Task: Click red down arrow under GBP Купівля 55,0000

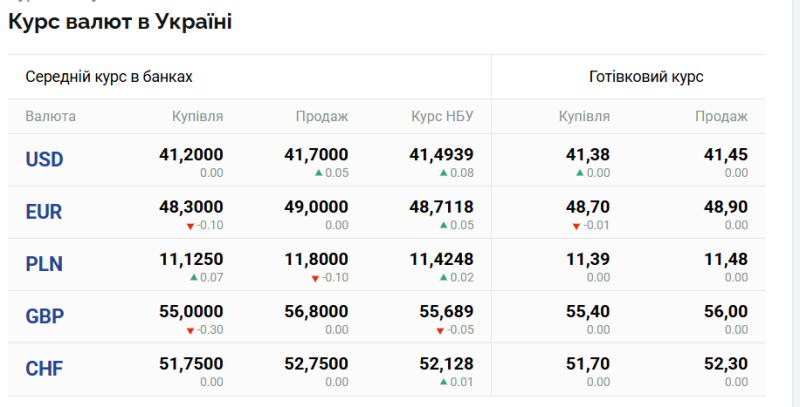Action: coord(190,330)
